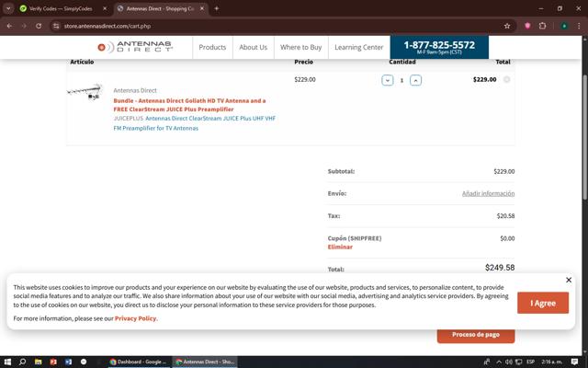588x368 pixels.
Task: Open the Chrome profile avatar
Action: [564, 26]
